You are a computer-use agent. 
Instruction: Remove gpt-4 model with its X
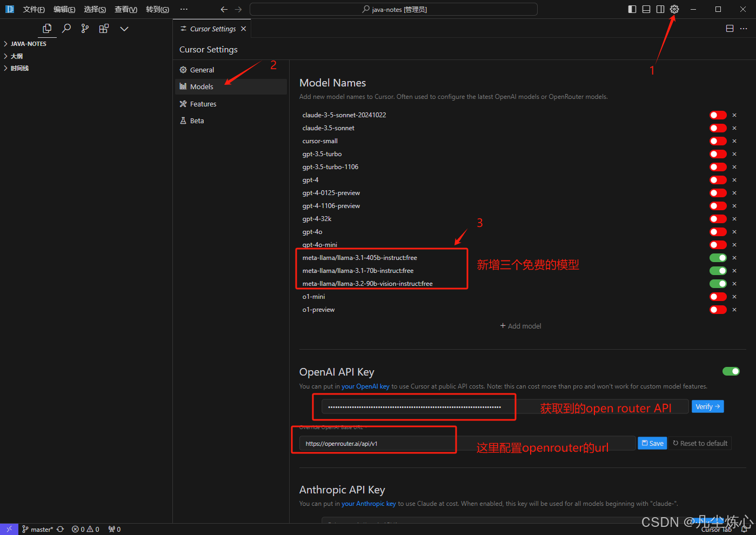pos(734,180)
